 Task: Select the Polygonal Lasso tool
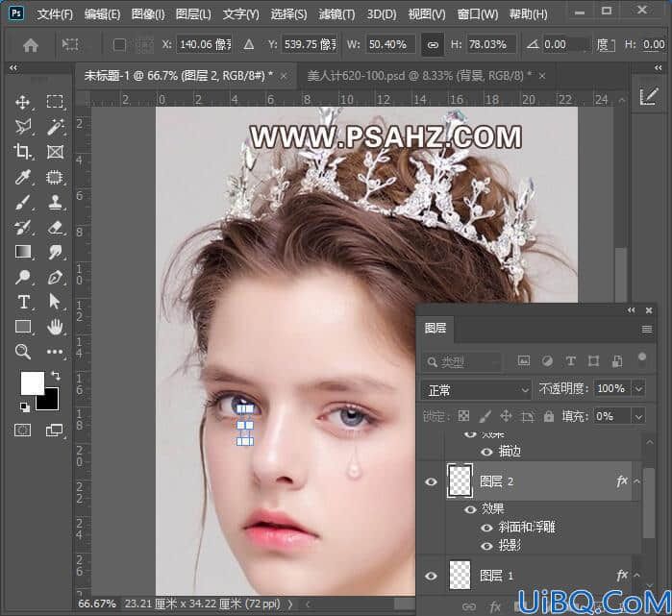click(x=23, y=127)
